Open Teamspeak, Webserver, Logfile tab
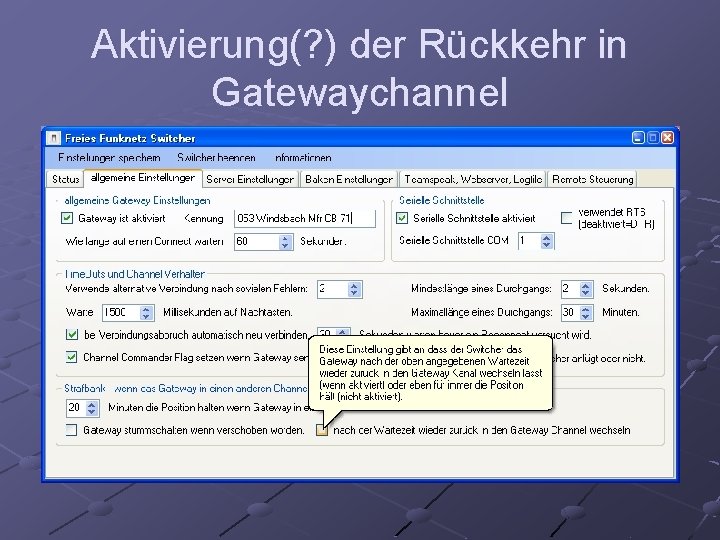The height and width of the screenshot is (540, 720). tap(473, 179)
